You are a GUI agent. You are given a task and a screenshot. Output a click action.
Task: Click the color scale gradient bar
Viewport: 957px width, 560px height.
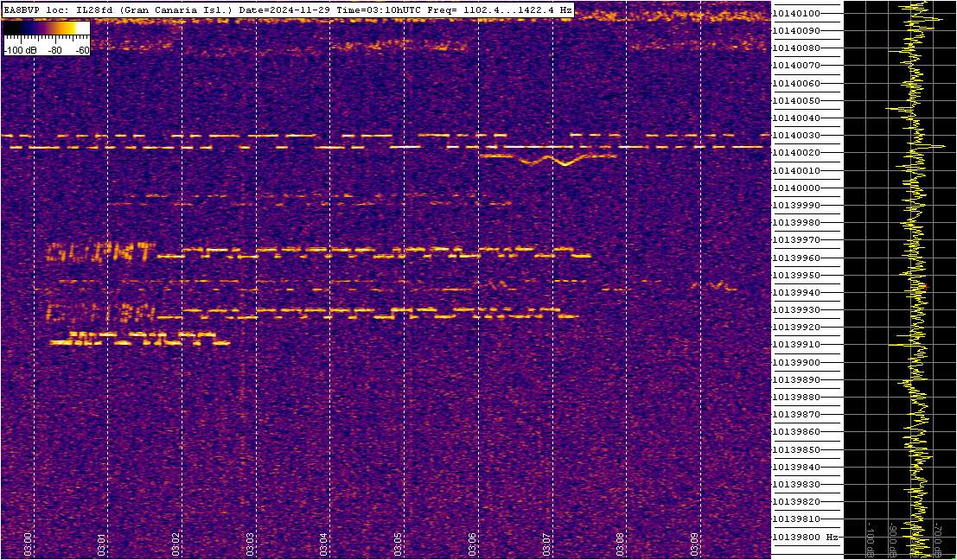(46, 28)
